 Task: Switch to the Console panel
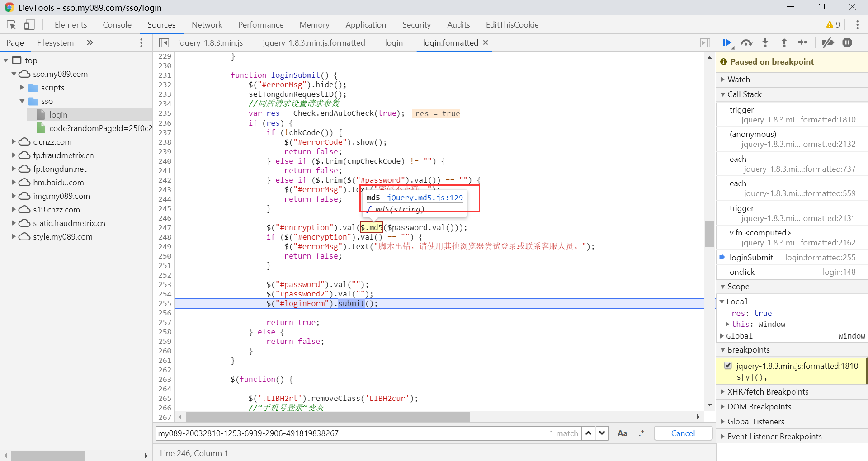click(x=117, y=25)
